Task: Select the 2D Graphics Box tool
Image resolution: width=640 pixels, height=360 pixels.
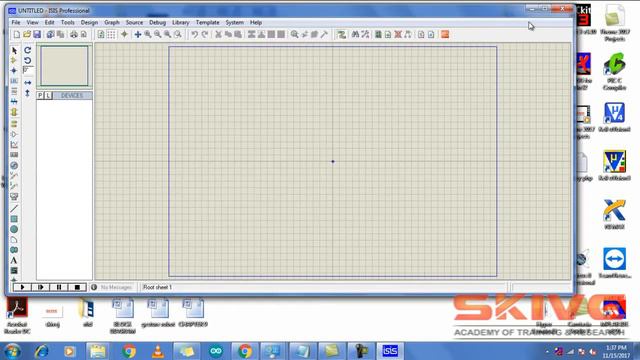Action: coord(14,219)
